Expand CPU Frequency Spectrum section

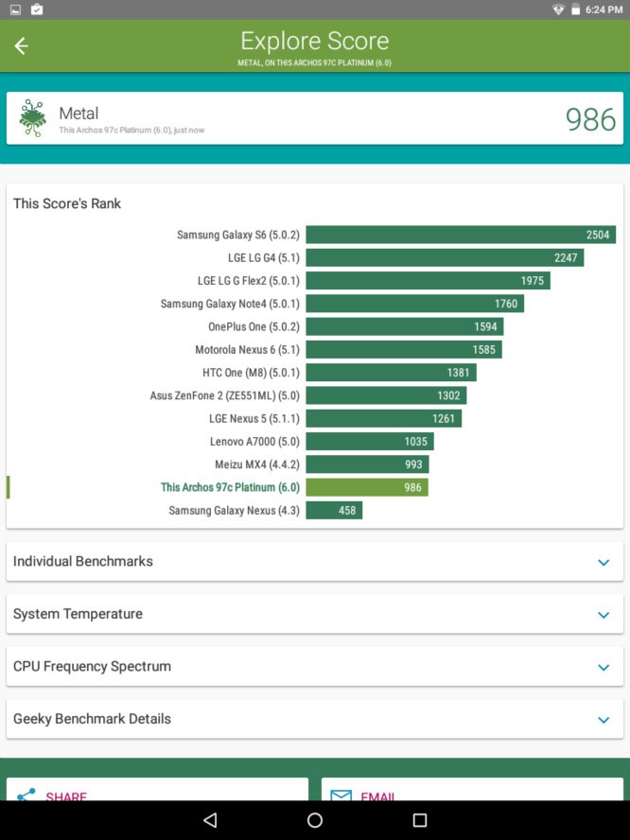pos(604,667)
